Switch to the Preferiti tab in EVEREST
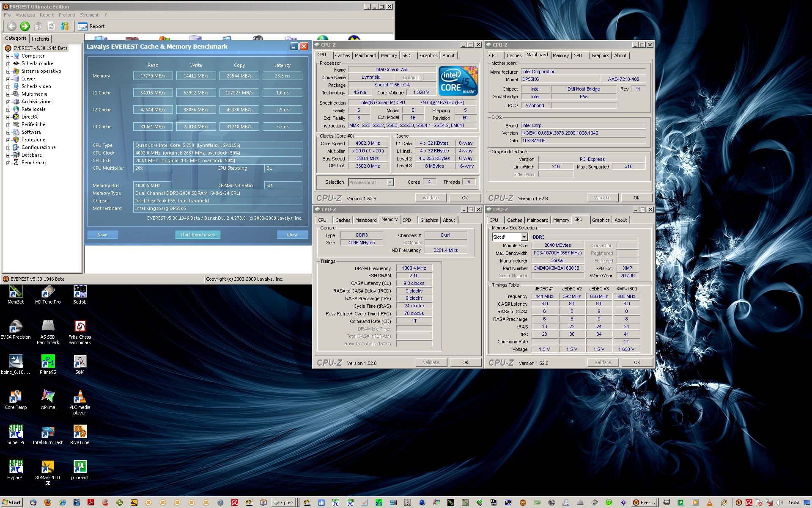This screenshot has height=508, width=812. point(40,39)
